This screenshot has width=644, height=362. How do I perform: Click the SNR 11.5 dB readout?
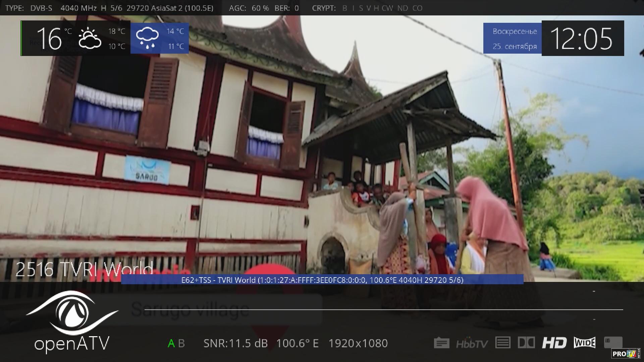coord(235,343)
